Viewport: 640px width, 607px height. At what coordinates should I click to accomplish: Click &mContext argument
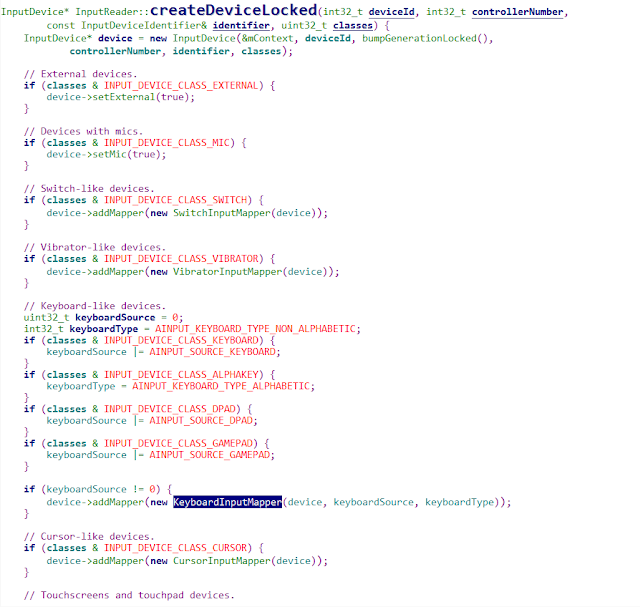(x=267, y=38)
